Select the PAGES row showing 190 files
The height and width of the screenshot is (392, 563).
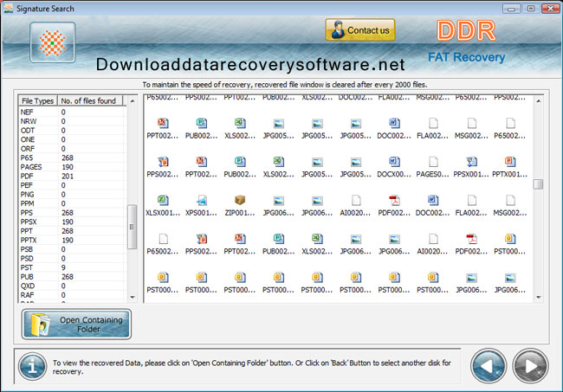coord(72,167)
